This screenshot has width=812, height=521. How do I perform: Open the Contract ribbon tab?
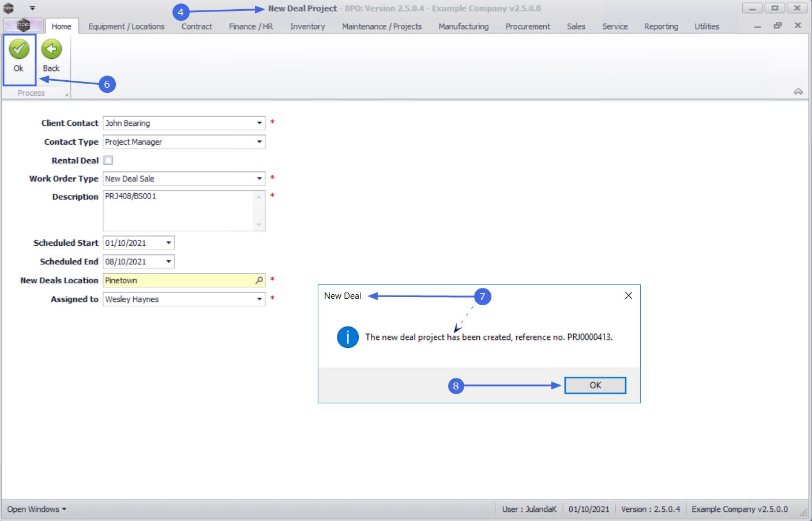click(x=197, y=27)
